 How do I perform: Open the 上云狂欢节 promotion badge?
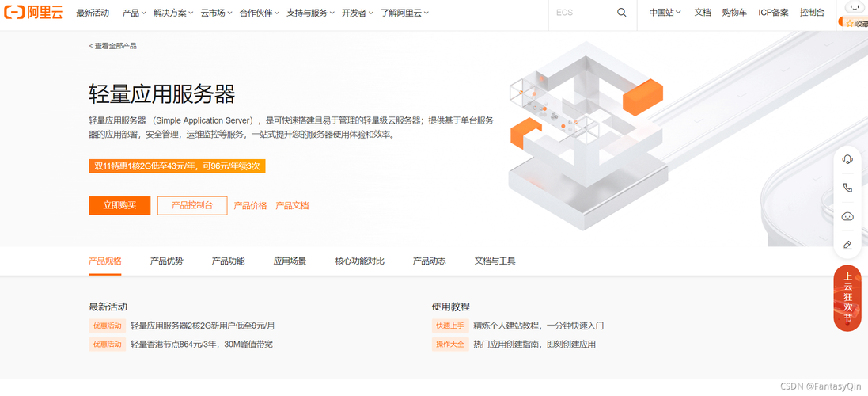[847, 298]
